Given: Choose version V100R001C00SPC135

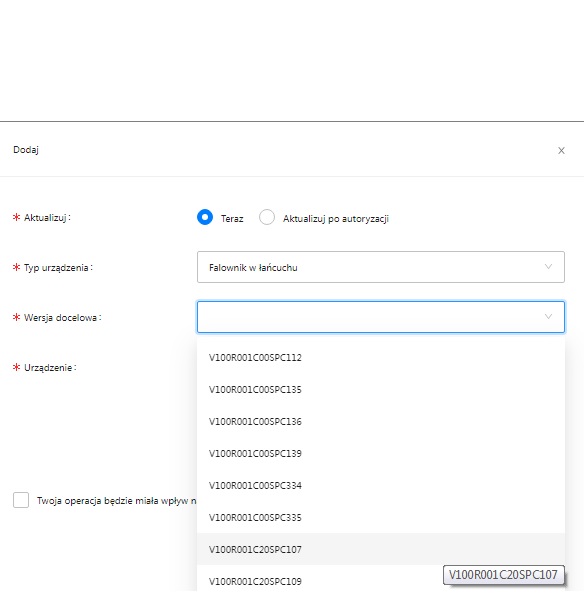Looking at the screenshot, I should 381,389.
